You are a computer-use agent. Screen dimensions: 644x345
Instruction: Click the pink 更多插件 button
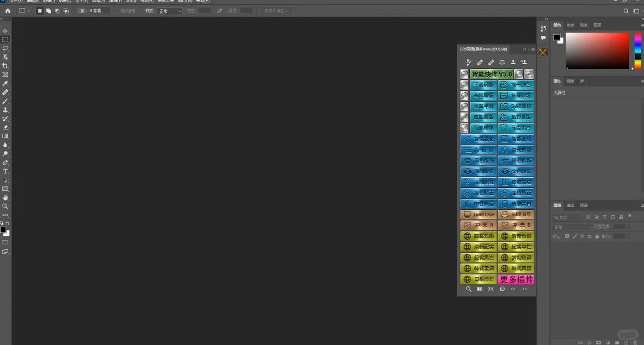pyautogui.click(x=516, y=279)
